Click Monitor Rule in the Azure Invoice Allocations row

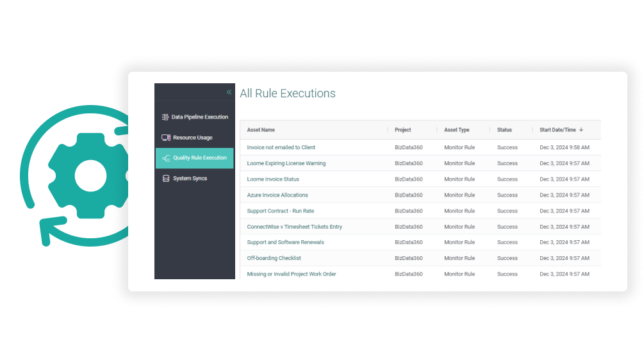(459, 195)
